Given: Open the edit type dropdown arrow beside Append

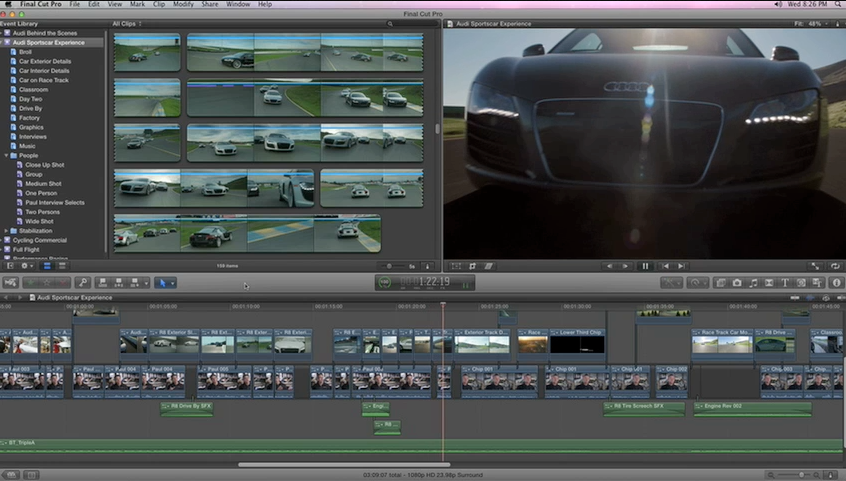Looking at the screenshot, I should (146, 283).
